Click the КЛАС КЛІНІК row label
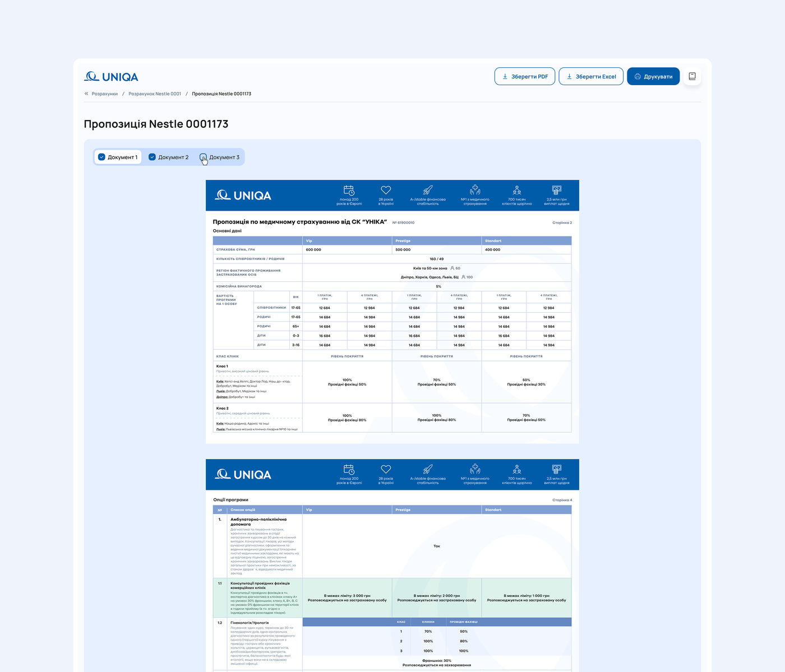The image size is (785, 672). (x=228, y=356)
